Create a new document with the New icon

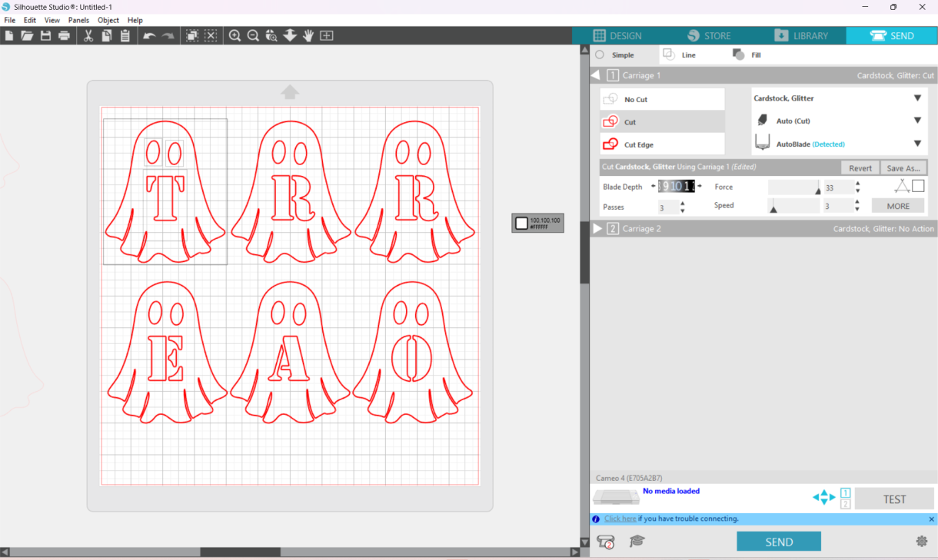click(x=9, y=35)
